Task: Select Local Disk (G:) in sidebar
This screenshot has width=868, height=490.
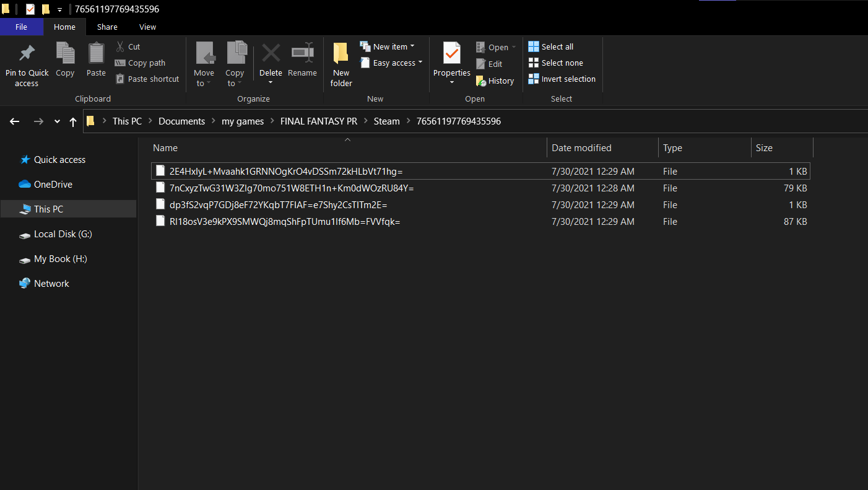Action: click(63, 234)
